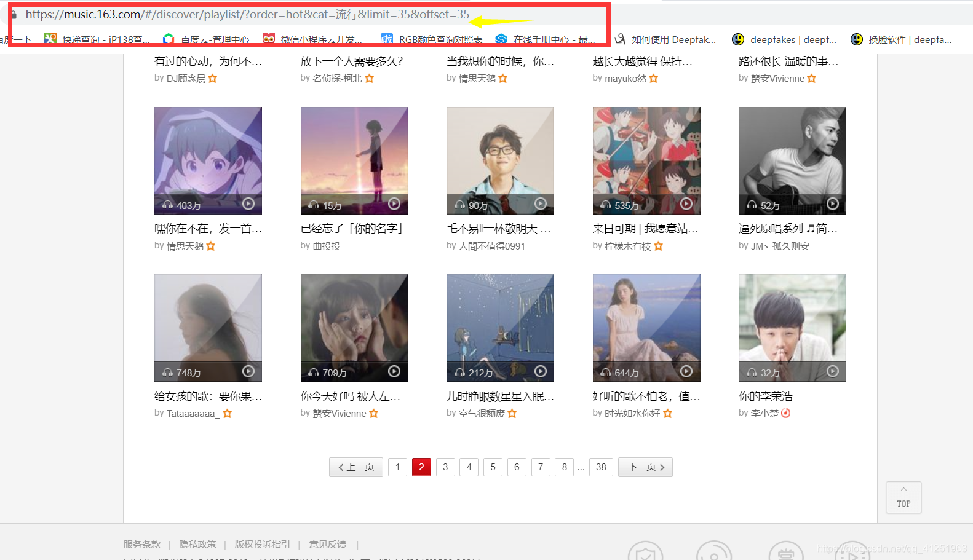Open playlist title 给女孩的歌：要你果…
The width and height of the screenshot is (973, 560).
(208, 396)
